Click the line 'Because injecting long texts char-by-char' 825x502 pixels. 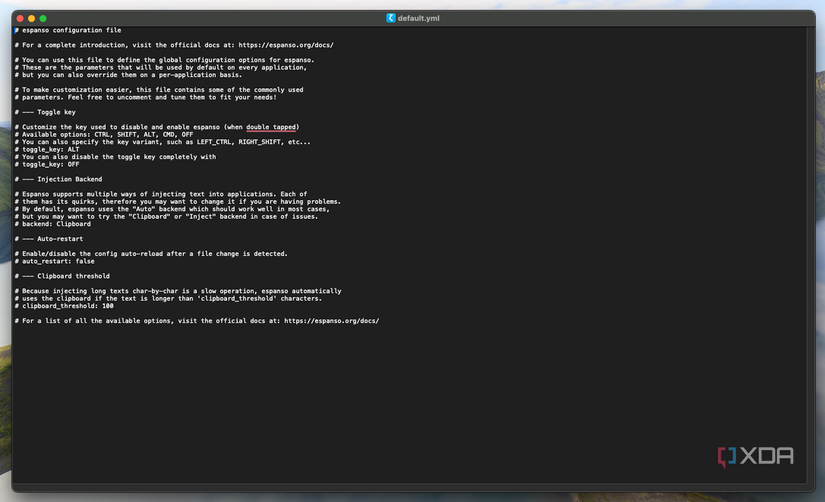(x=178, y=291)
